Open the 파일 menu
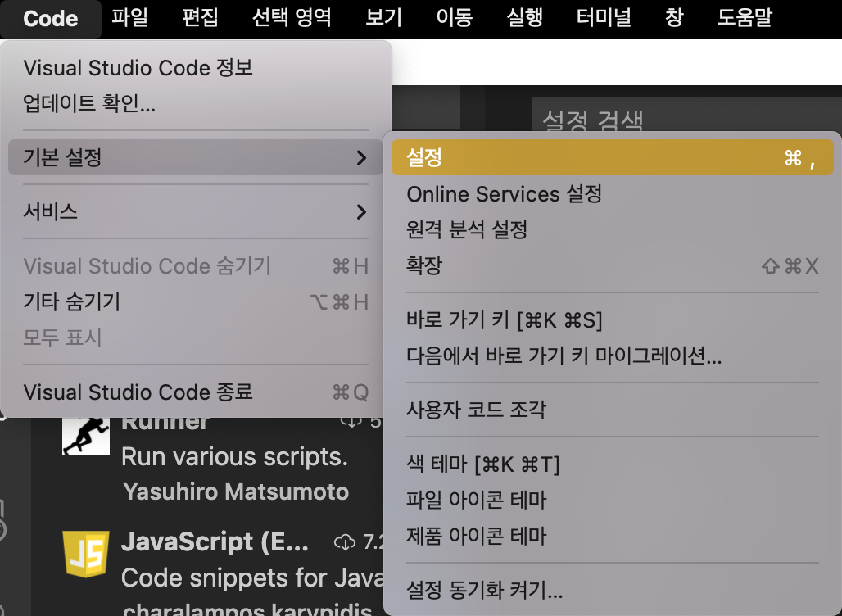The width and height of the screenshot is (842, 616). (129, 18)
